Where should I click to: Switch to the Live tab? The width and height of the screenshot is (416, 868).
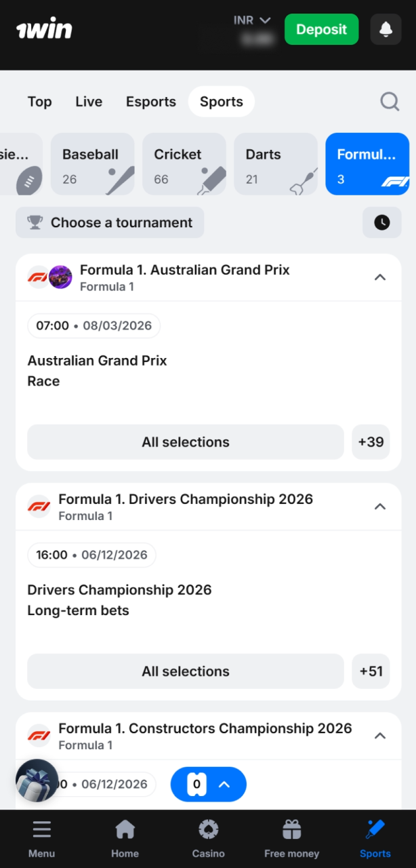pyautogui.click(x=88, y=101)
